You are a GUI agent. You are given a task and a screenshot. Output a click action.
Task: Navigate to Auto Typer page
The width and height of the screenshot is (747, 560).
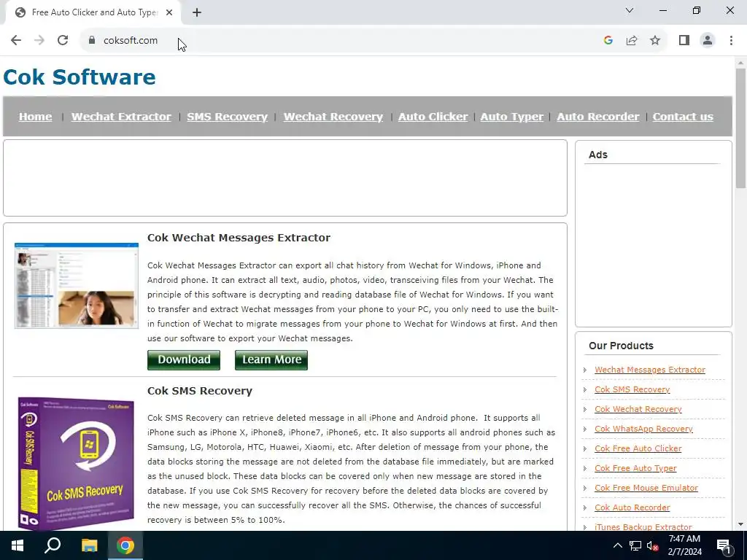(x=511, y=117)
